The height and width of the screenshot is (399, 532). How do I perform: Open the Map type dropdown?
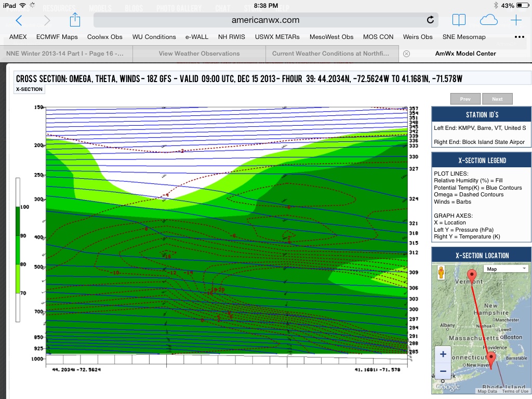[x=506, y=269]
